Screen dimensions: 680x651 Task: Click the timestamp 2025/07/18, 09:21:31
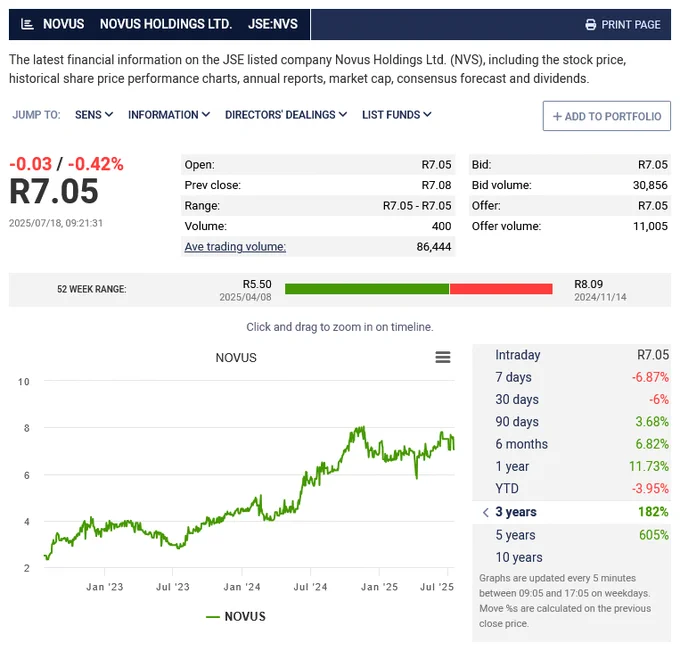[x=56, y=223]
